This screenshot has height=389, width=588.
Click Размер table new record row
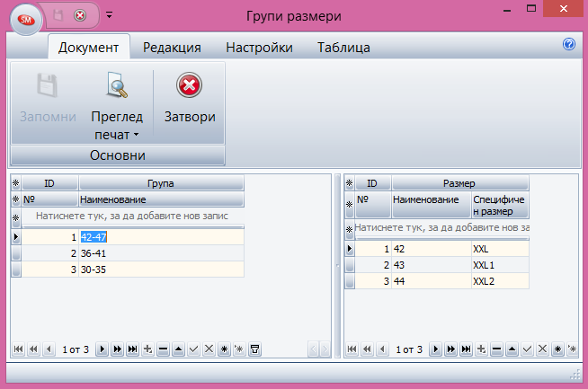pyautogui.click(x=441, y=227)
